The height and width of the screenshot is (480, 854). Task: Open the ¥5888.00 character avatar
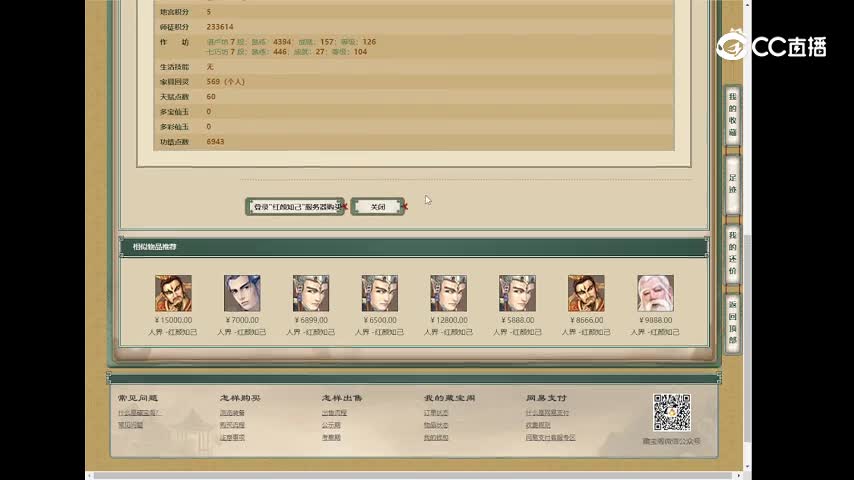pos(517,293)
